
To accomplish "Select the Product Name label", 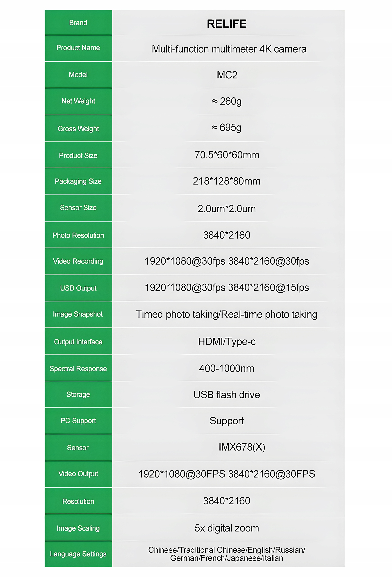I will [x=78, y=48].
